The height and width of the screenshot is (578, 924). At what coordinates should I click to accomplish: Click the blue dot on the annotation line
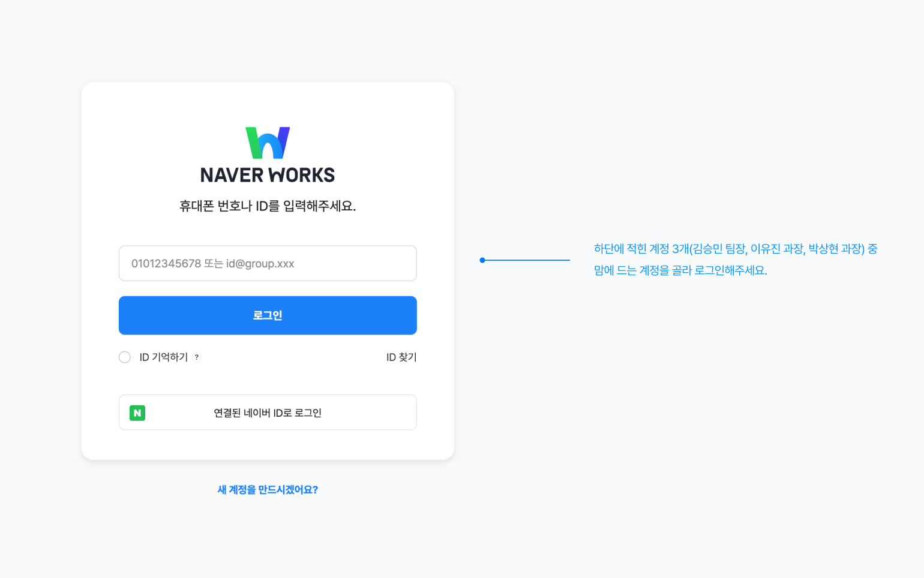coord(482,260)
